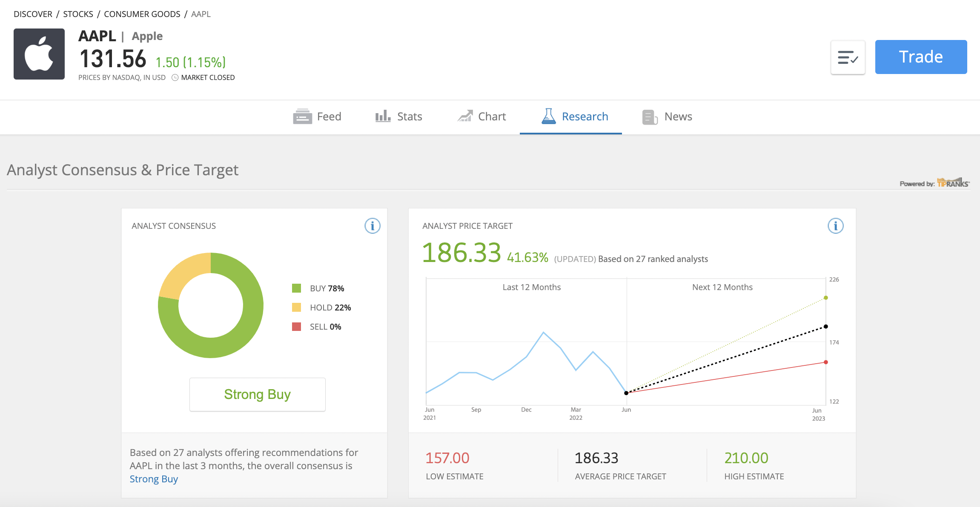The height and width of the screenshot is (507, 980).
Task: Click the 'Last 12 Months' chart label
Action: coord(532,287)
